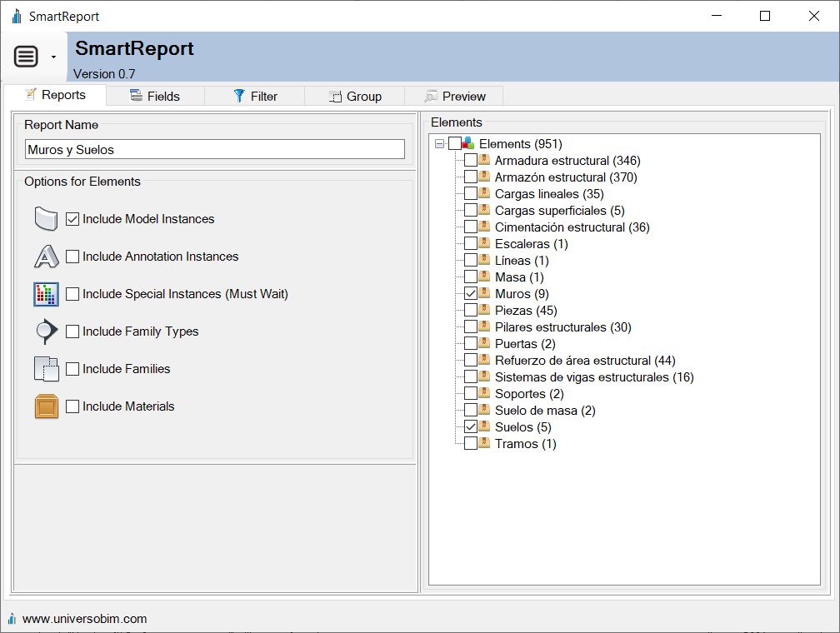
Task: Tick the Cargas lineales (35) checkbox
Action: [470, 193]
